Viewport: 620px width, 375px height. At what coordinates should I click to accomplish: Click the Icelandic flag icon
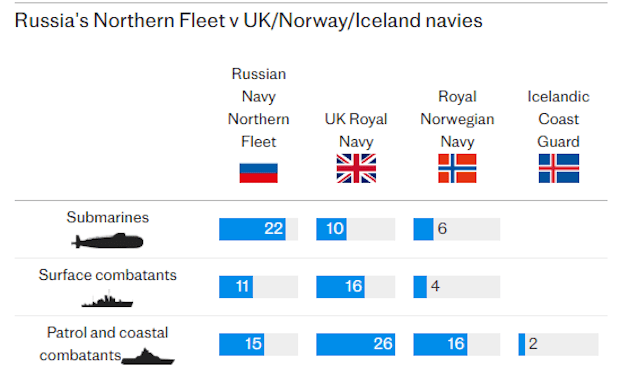559,169
